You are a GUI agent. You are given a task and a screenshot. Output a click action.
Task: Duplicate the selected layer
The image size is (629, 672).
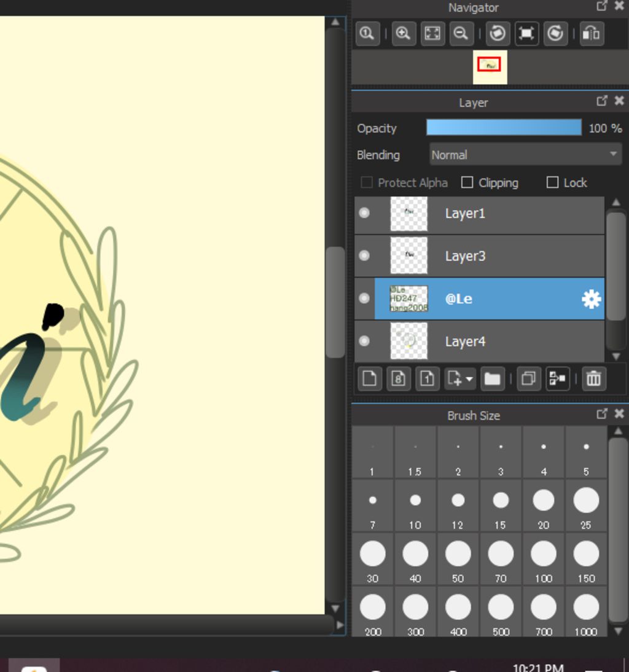click(529, 379)
